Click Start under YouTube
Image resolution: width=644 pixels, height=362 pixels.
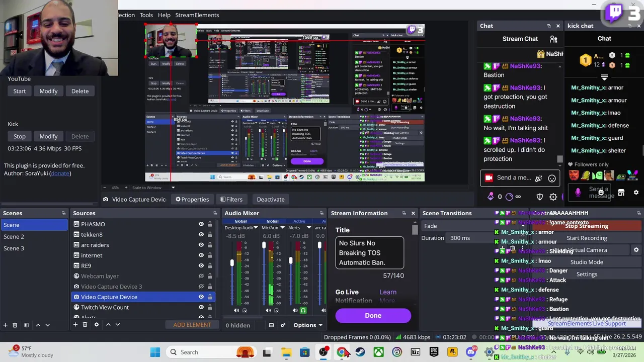[x=20, y=91]
